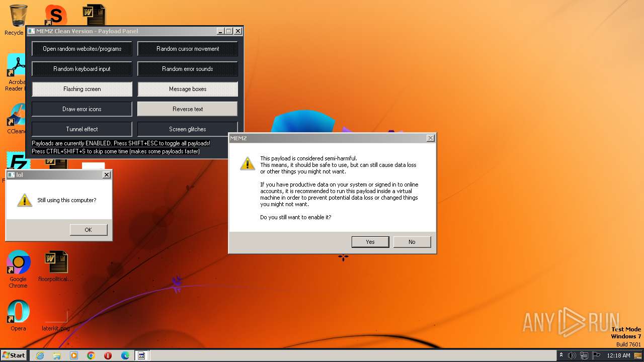Maximize the MEMZ Payload Panel window

(229, 31)
